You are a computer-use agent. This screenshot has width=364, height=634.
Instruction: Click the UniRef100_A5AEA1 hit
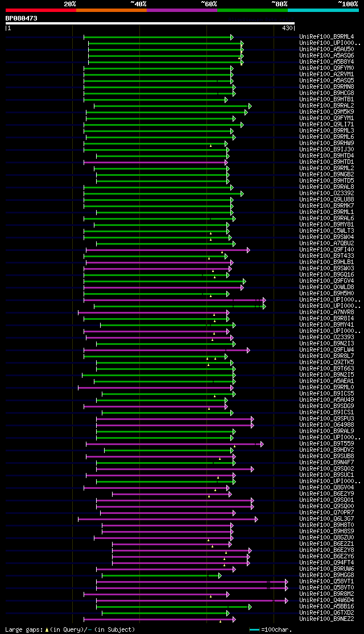click(327, 381)
